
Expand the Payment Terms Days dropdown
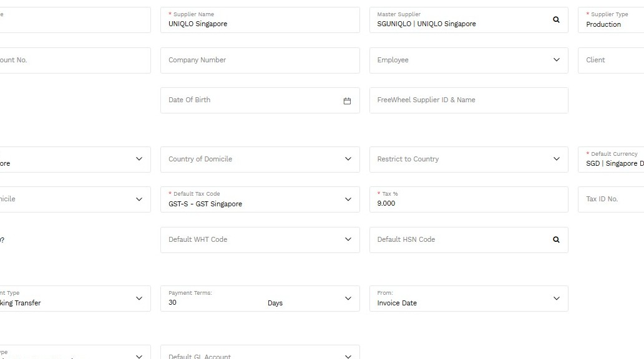[348, 299]
